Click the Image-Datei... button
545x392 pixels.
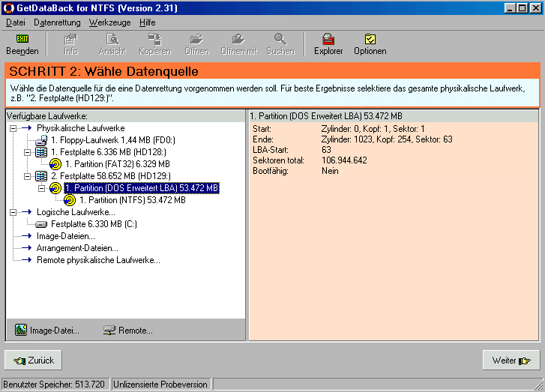pos(47,330)
